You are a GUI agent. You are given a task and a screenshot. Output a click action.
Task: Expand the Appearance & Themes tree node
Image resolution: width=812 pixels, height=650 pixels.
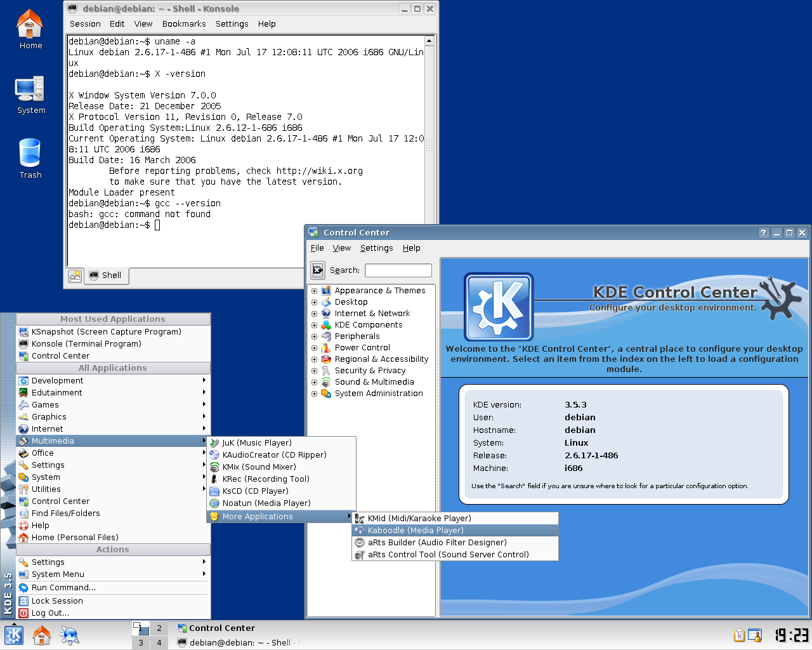314,291
